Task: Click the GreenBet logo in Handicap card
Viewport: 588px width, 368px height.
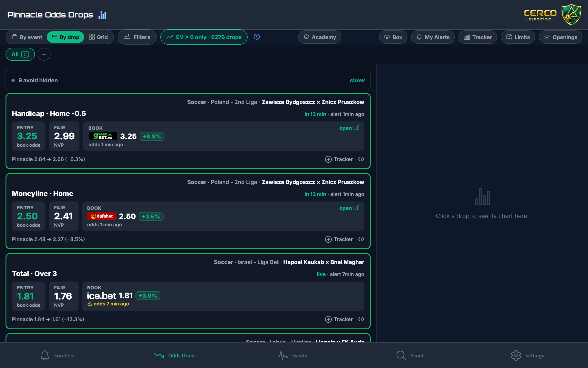Action: click(x=103, y=136)
